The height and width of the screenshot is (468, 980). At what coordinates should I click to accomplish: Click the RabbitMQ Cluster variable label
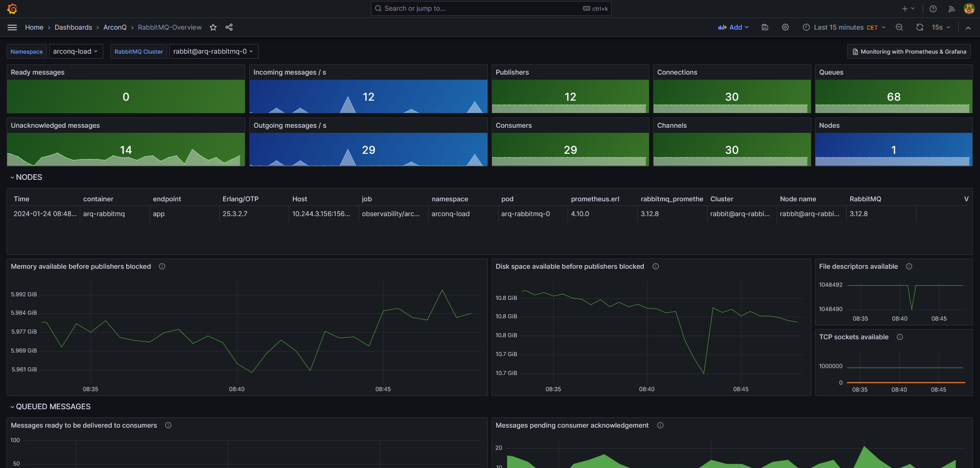click(x=138, y=52)
